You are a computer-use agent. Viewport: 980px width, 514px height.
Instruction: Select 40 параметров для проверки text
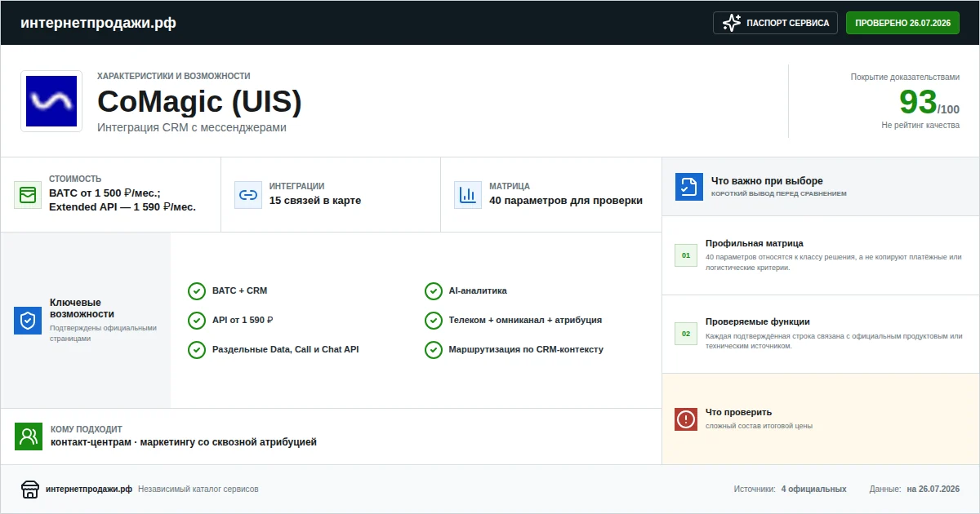tap(566, 201)
